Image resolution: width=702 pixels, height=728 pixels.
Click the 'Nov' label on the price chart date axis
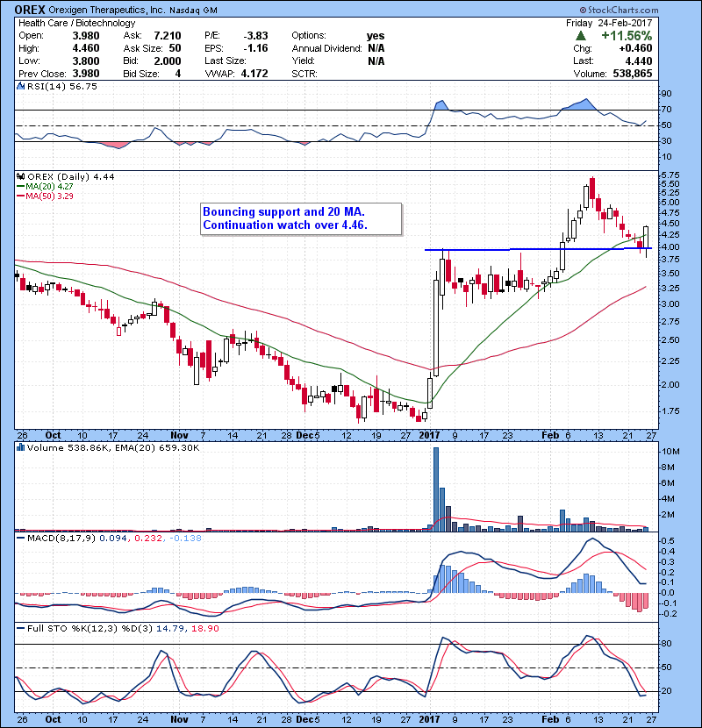click(x=179, y=435)
